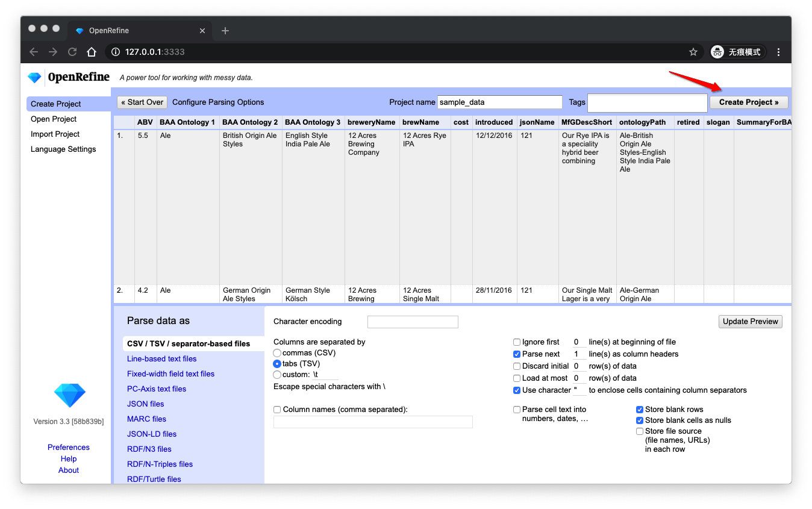The width and height of the screenshot is (812, 509).
Task: Reload the page in the browser
Action: (72, 52)
